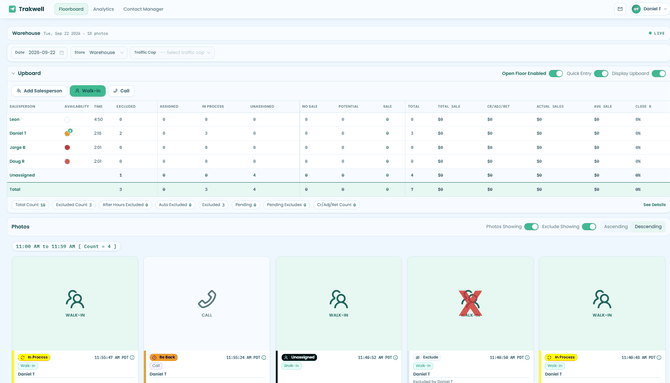Click the Cr/Adj/Ret Count chip
Viewport: 670px width, 383px height.
336,205
